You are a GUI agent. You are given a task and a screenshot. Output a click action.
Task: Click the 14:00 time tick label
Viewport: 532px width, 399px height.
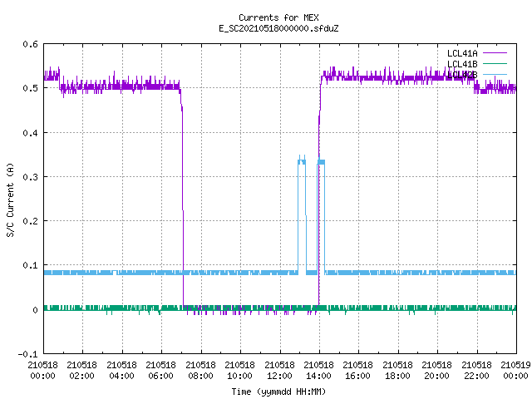click(x=319, y=376)
